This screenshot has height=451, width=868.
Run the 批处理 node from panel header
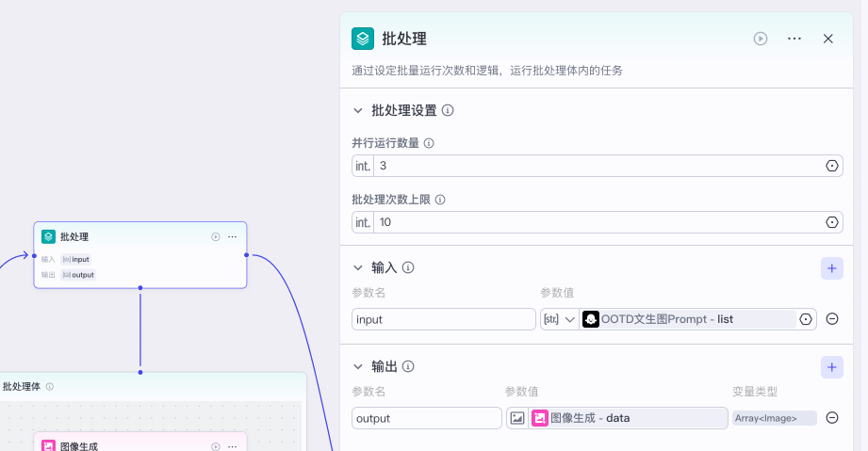pyautogui.click(x=761, y=39)
